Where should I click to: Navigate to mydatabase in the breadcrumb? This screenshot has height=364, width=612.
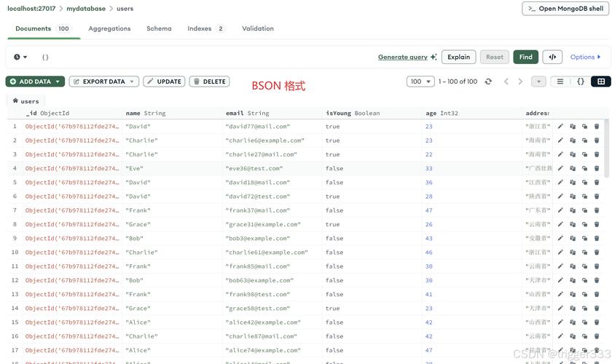coord(86,9)
